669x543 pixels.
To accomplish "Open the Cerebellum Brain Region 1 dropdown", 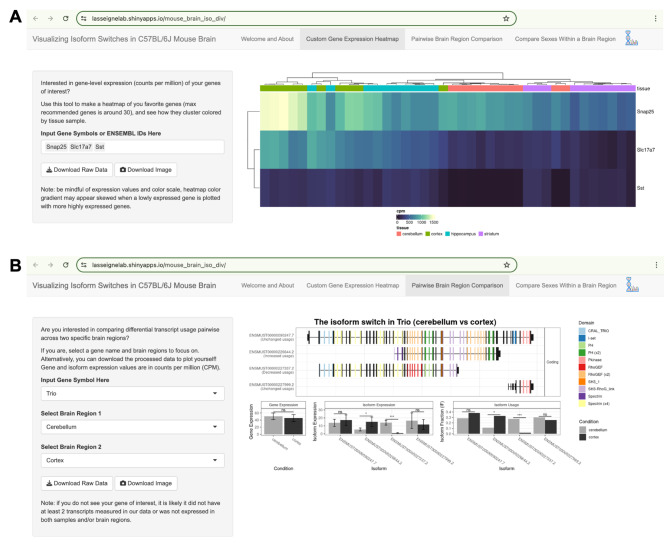I will point(133,427).
